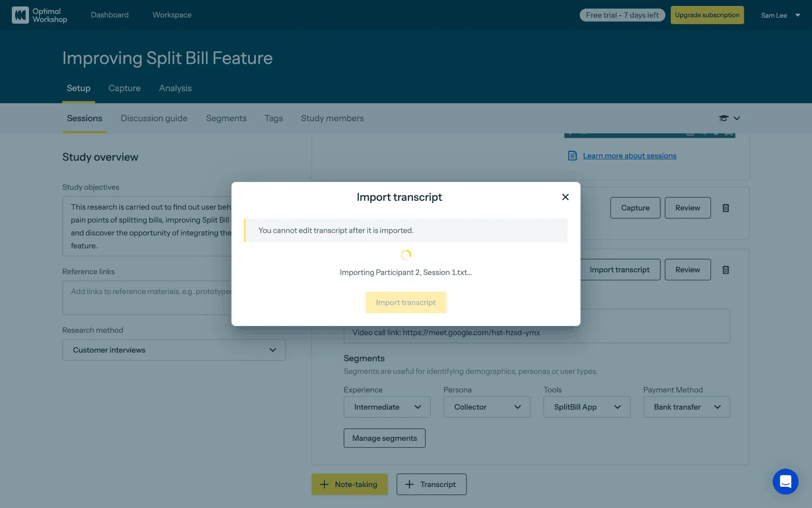Screen dimensions: 812x508
Task: Open the Discussion guide tab
Action: tap(154, 119)
